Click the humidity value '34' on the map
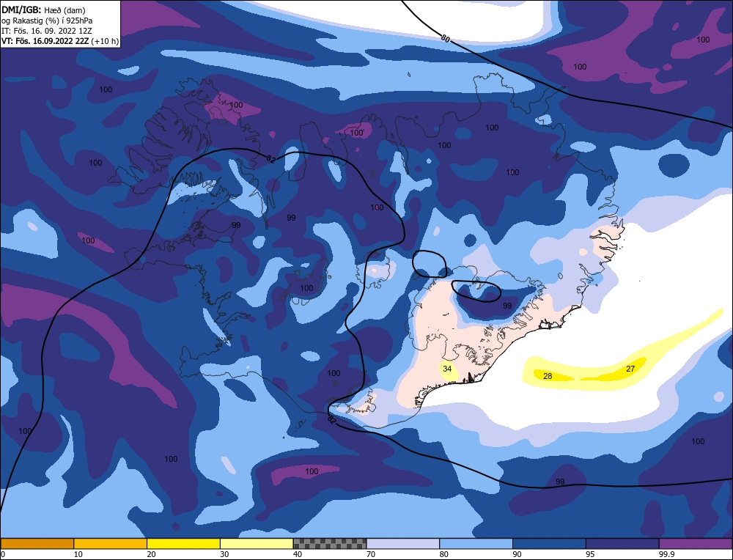This screenshot has height=560, width=733. [x=447, y=369]
